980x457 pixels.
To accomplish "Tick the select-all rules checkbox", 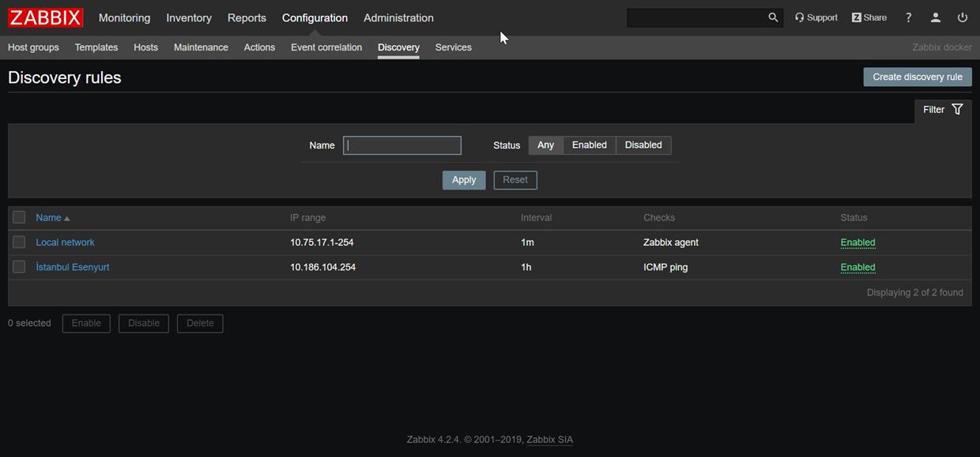I will [19, 217].
